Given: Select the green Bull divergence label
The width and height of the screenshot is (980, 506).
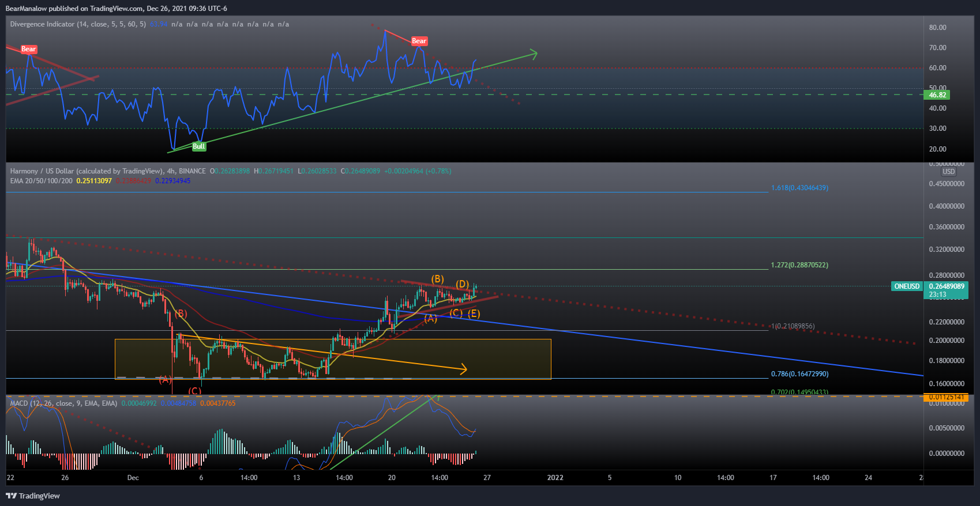Looking at the screenshot, I should tap(199, 146).
